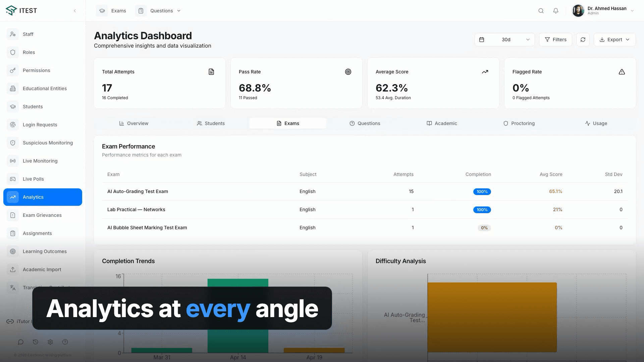Open Roles in the sidebar
This screenshot has width=644, height=362.
coord(43,52)
